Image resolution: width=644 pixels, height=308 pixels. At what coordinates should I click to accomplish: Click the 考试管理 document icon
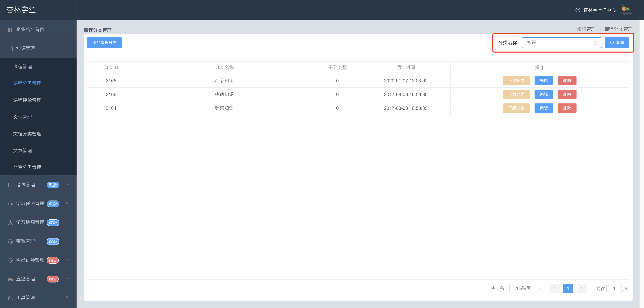[x=10, y=185]
